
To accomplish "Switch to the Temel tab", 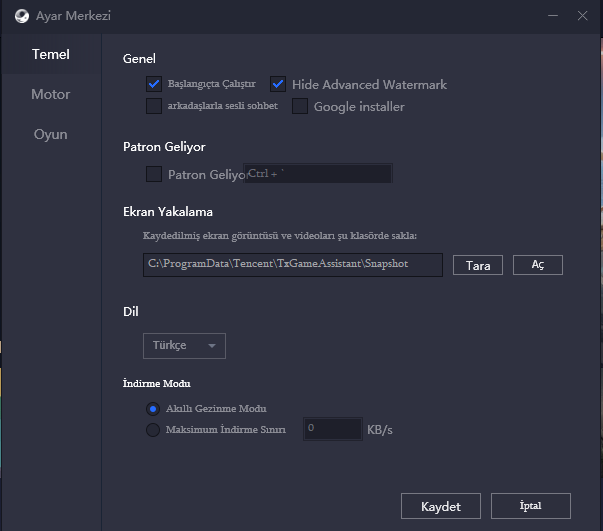I will (x=50, y=54).
